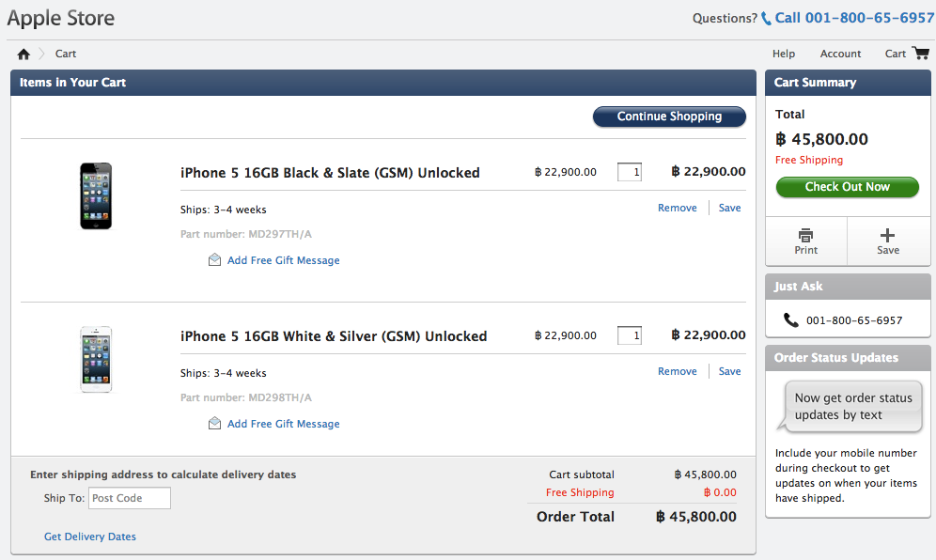
Task: Open the Account menu item
Action: [x=840, y=54]
